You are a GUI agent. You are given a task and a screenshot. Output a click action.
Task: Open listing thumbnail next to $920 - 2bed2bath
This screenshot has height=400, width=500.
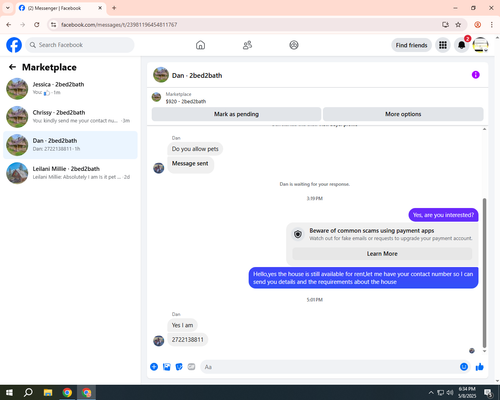(156, 97)
